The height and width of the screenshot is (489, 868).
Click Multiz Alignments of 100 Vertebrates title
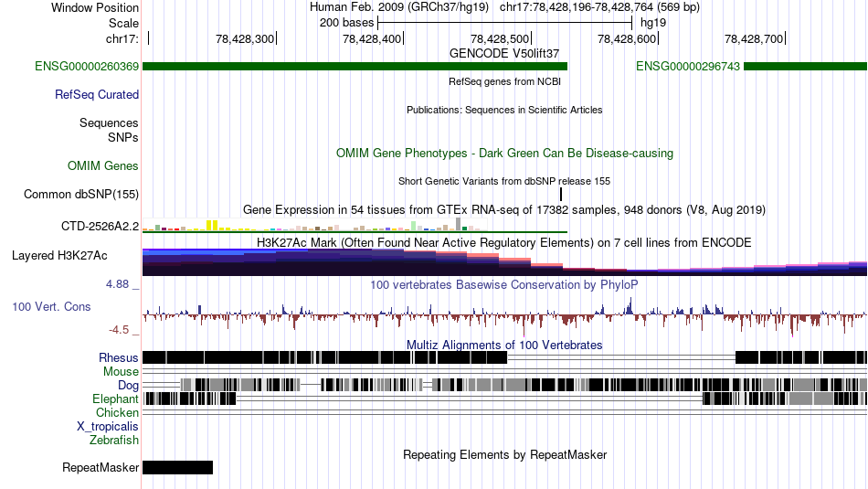(504, 345)
